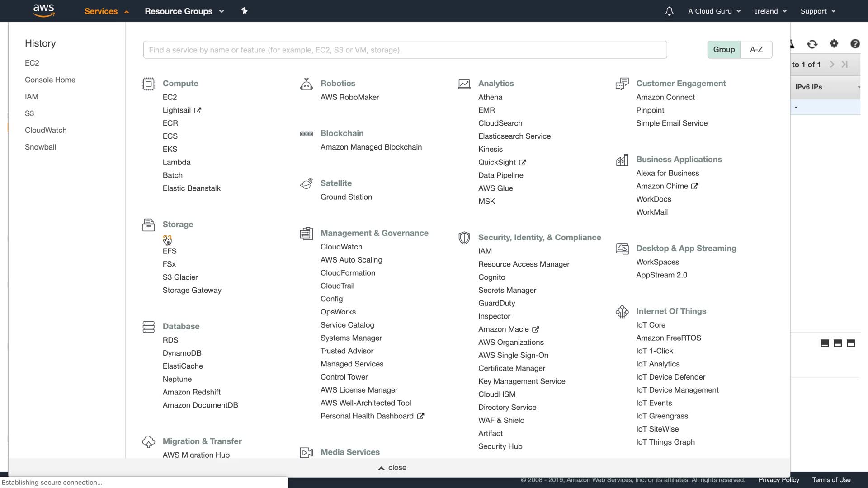Collapse the Services menu
The height and width of the screenshot is (488, 868).
(106, 11)
